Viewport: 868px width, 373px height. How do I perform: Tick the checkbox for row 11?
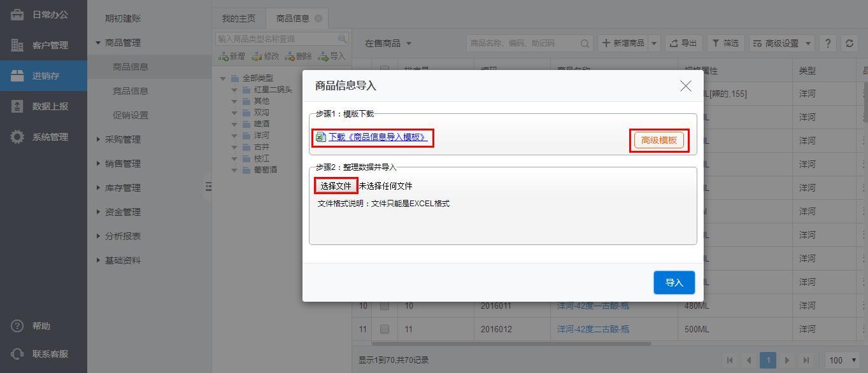(384, 329)
